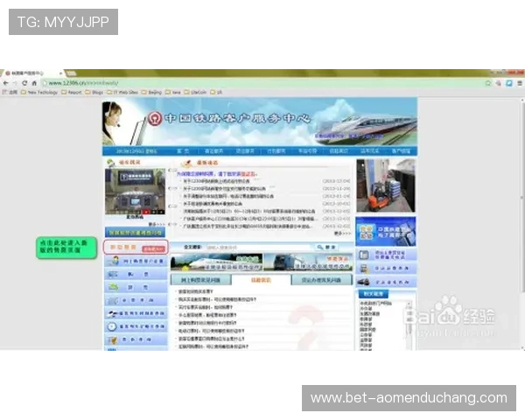Viewport: 525px width, 420px height.
Task: Open 车站引导 in the blue nav bar
Action: pos(307,151)
